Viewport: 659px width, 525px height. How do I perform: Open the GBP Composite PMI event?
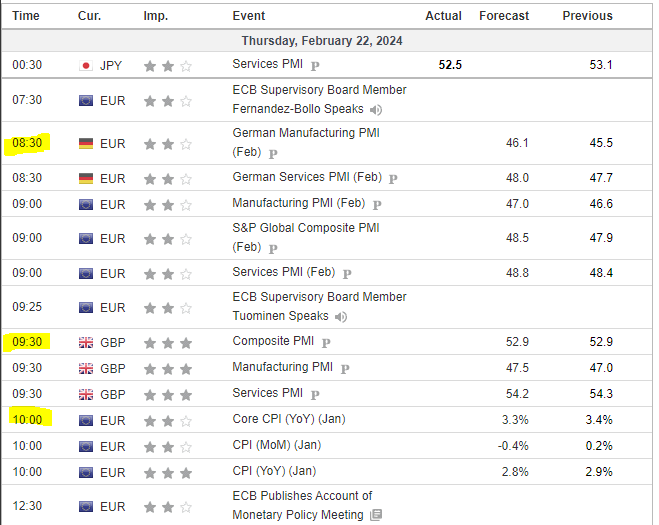(274, 342)
